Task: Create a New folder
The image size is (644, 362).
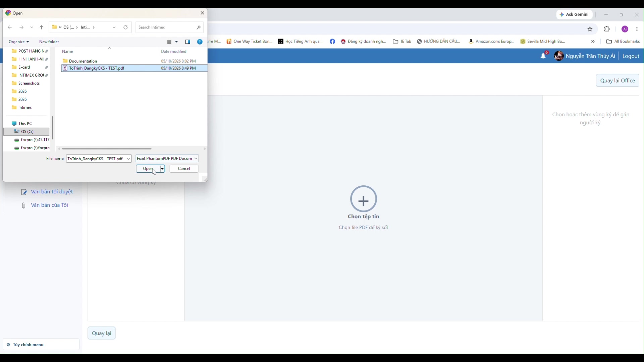Action: [x=49, y=42]
